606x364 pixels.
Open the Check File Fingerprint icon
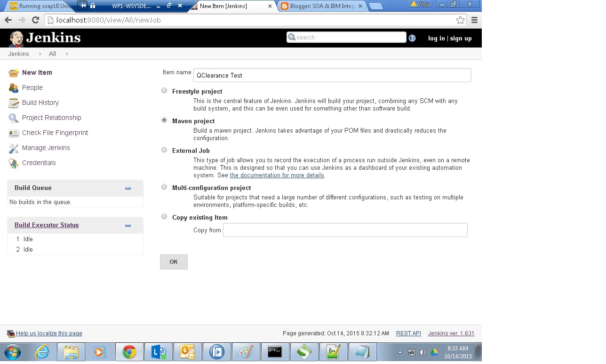coord(14,133)
